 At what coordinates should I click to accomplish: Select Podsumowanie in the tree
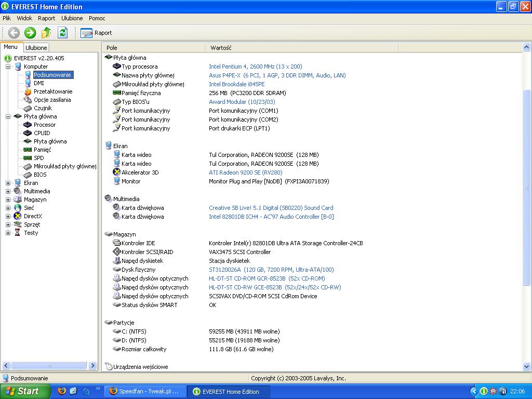[52, 75]
